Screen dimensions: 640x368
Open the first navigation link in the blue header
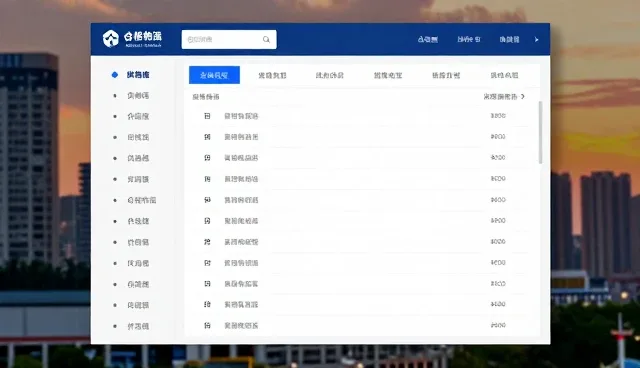[428, 40]
